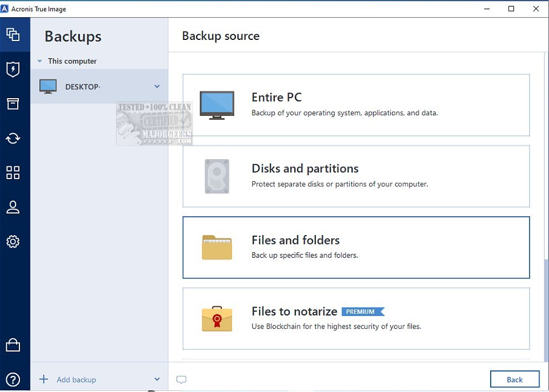Screen dimensions: 549x392
Task: Click the DESKTOP computer monitor icon
Action: pos(48,86)
